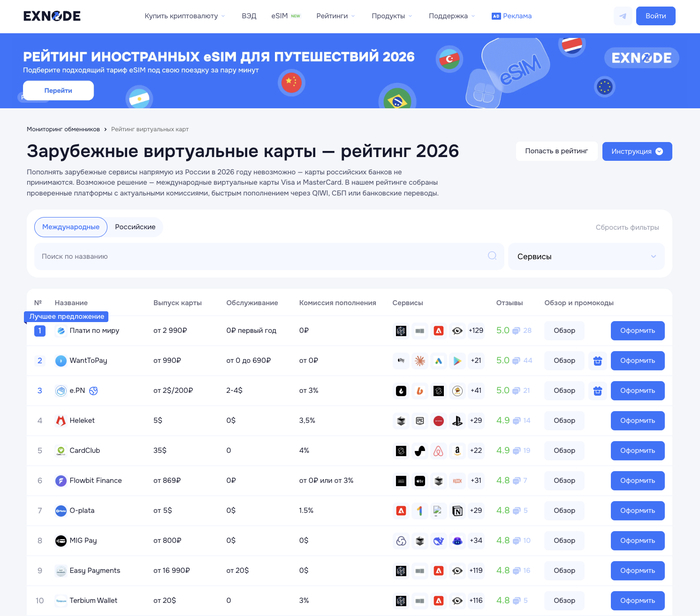Click the Попасть в рейтинг button
Screen dimensions: 700x616
tap(556, 151)
